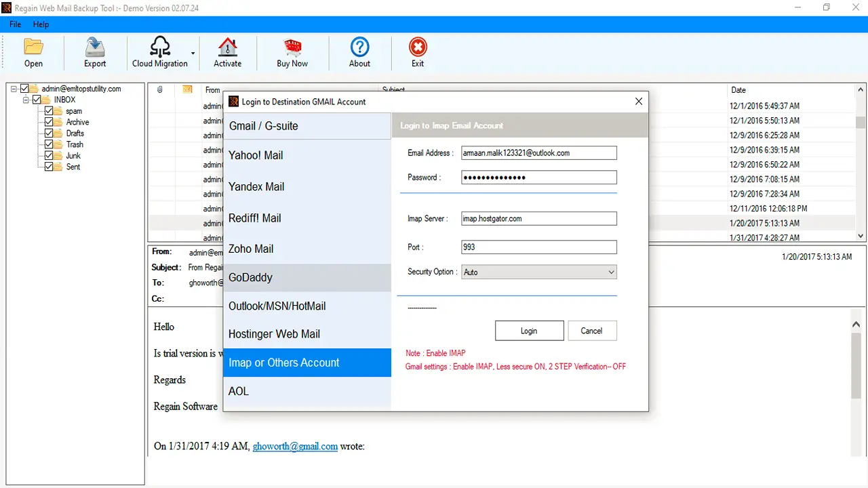The width and height of the screenshot is (868, 488).
Task: Collapse the admin@emltopstutility.com tree node
Action: click(x=14, y=89)
